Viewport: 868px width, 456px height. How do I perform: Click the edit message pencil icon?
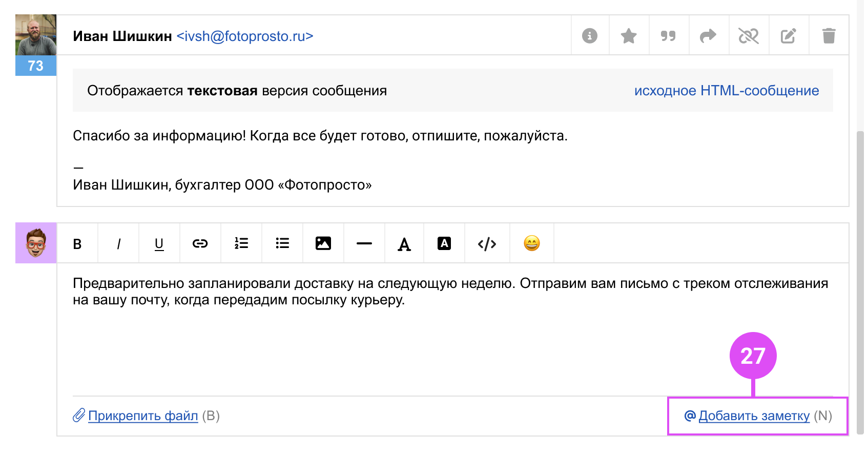tap(788, 36)
